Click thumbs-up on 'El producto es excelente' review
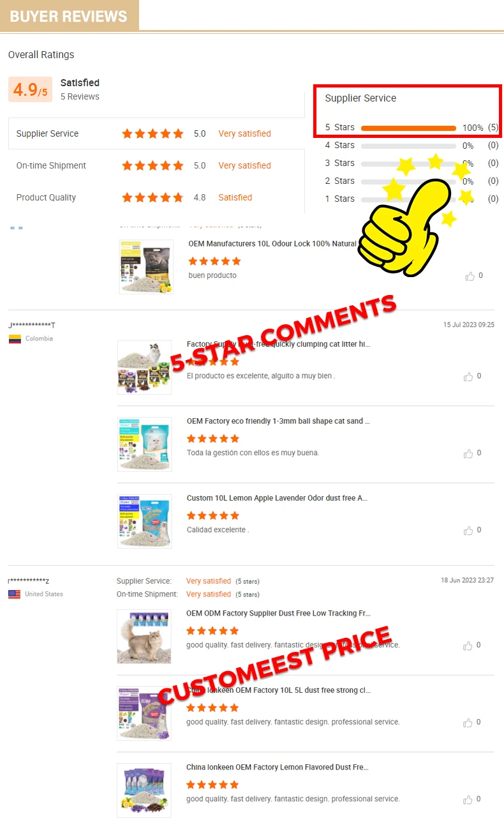Screen dimensions: 504x832 (469, 377)
